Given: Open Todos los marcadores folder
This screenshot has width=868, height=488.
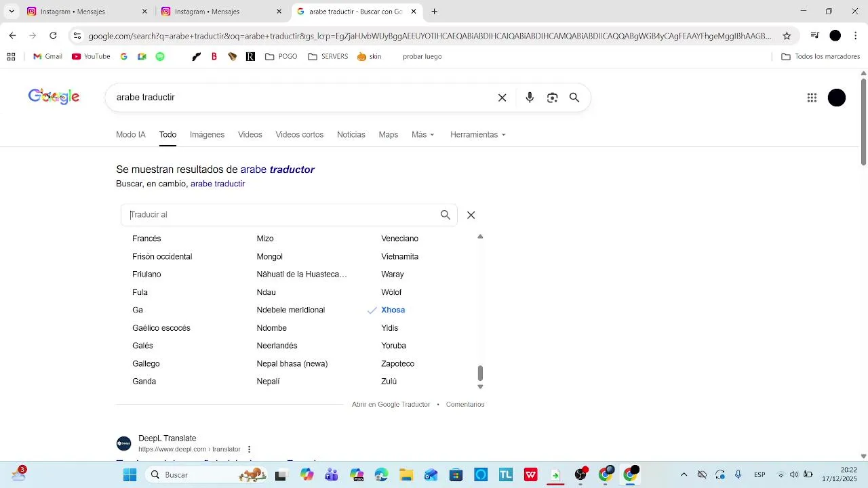Looking at the screenshot, I should 821,56.
